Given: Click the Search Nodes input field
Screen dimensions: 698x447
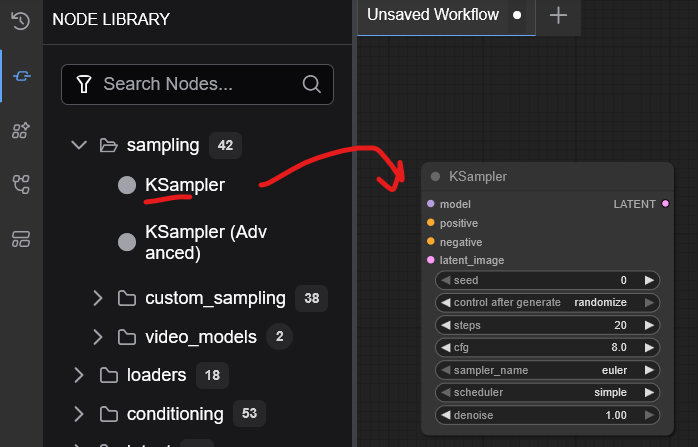Looking at the screenshot, I should click(198, 84).
